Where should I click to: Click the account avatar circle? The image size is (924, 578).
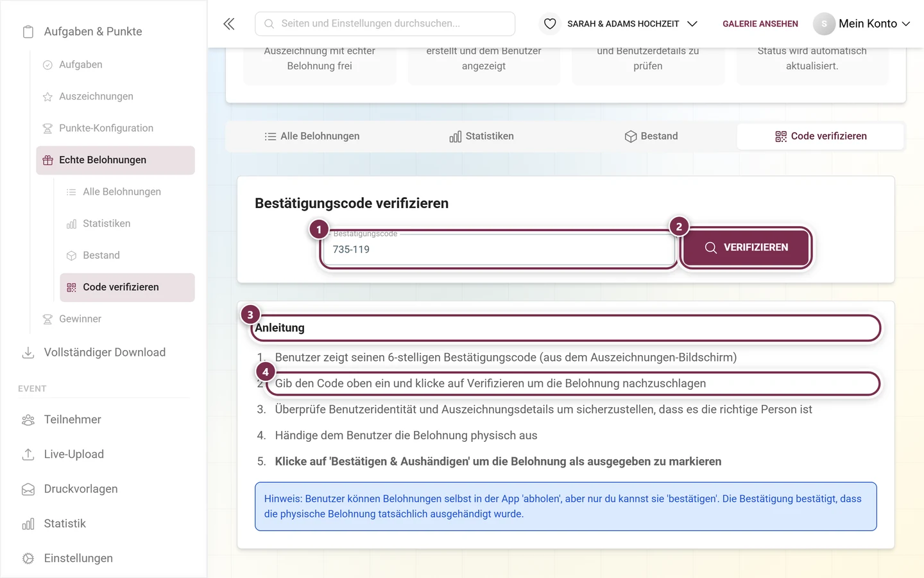coord(824,24)
